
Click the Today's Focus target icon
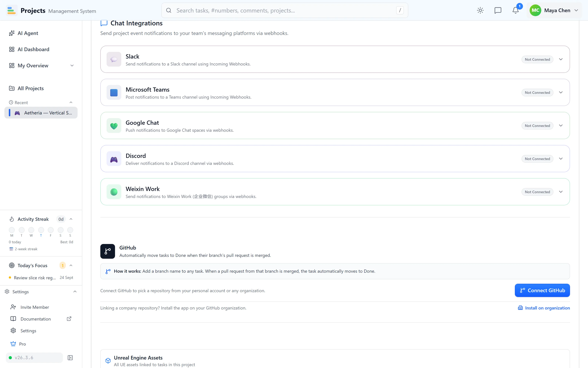pos(12,265)
